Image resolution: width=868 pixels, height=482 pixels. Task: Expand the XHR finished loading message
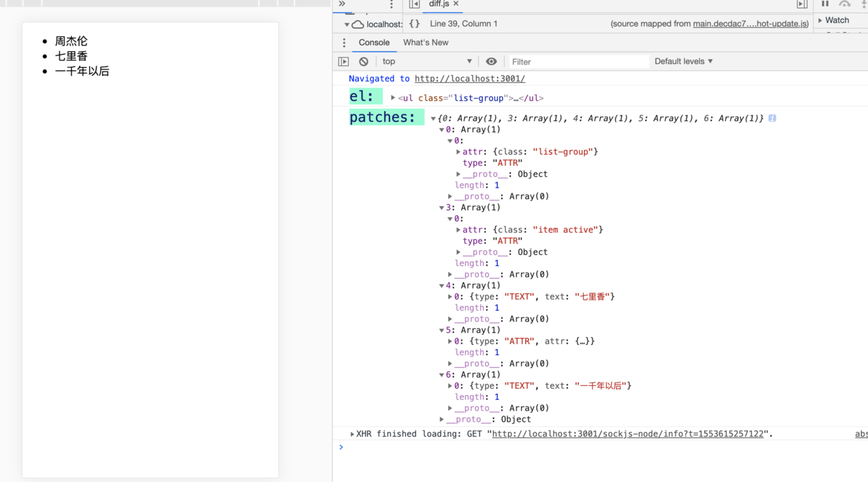tap(352, 434)
